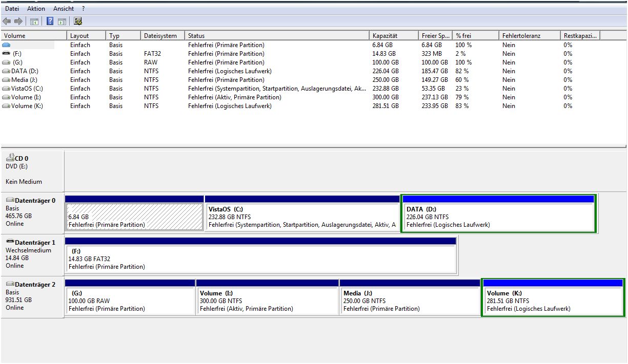Open the Datei menu
This screenshot has width=628, height=364.
pyautogui.click(x=13, y=9)
